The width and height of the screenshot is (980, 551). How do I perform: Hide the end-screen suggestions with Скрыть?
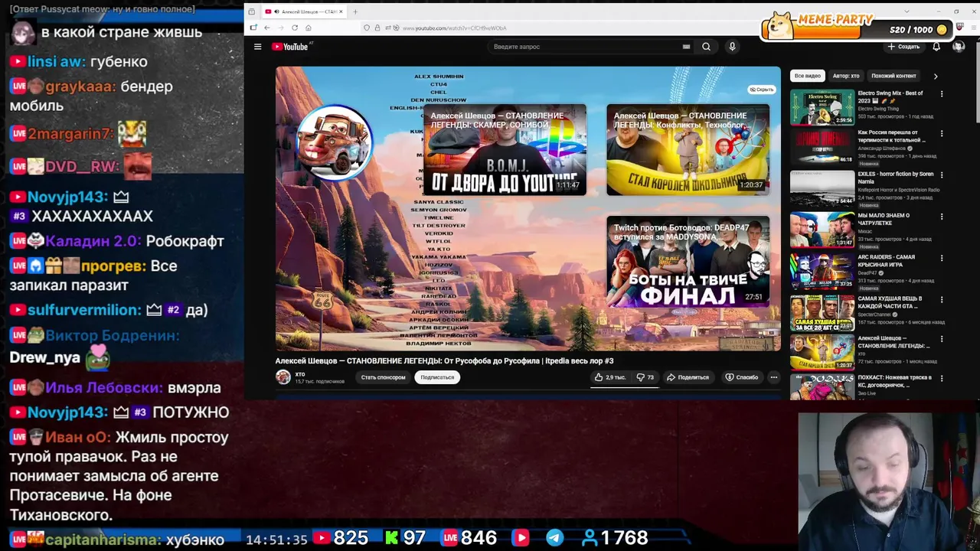tap(762, 90)
